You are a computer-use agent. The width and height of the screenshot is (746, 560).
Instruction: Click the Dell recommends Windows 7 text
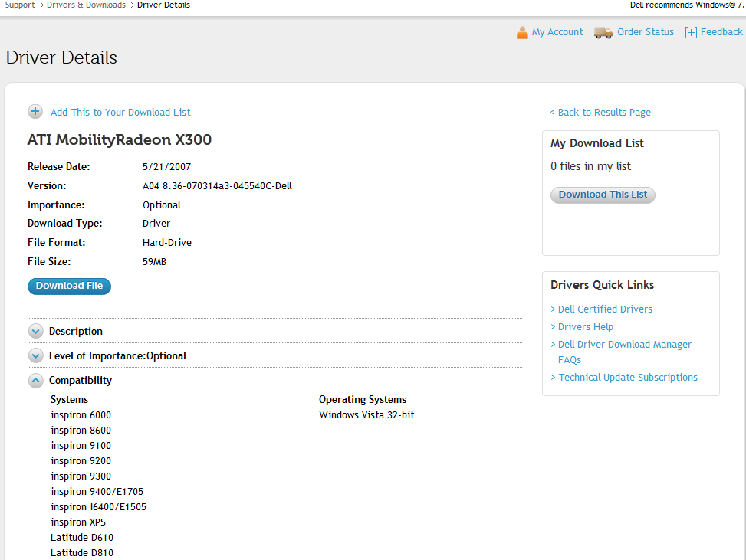click(x=687, y=5)
